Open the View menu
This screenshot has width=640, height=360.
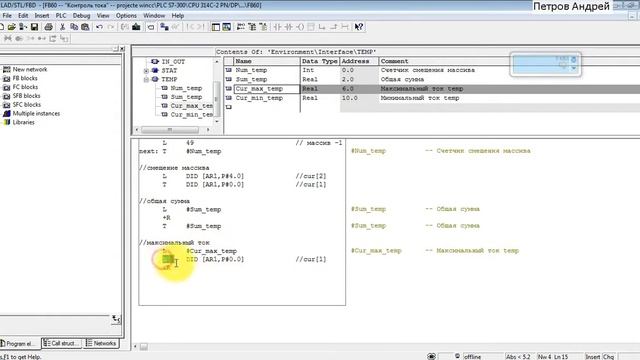point(103,16)
